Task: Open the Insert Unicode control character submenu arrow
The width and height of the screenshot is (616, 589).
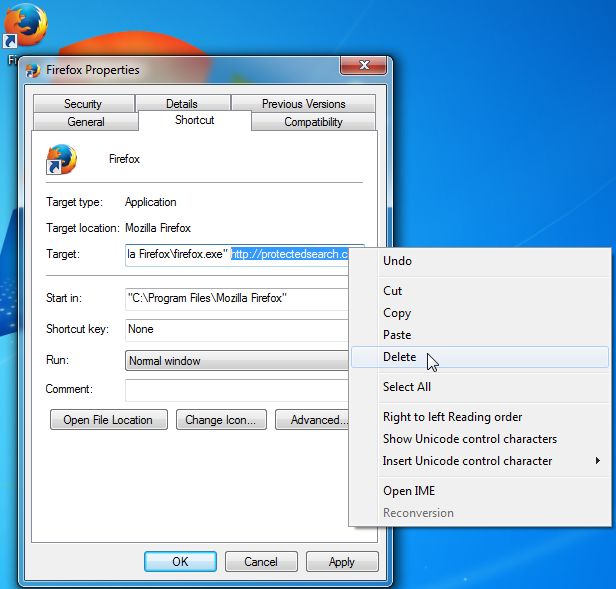Action: tap(598, 461)
